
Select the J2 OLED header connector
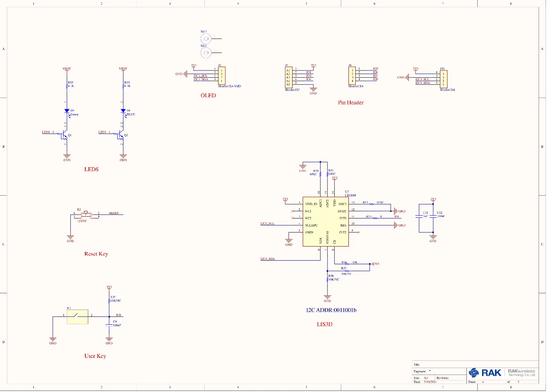click(x=222, y=75)
